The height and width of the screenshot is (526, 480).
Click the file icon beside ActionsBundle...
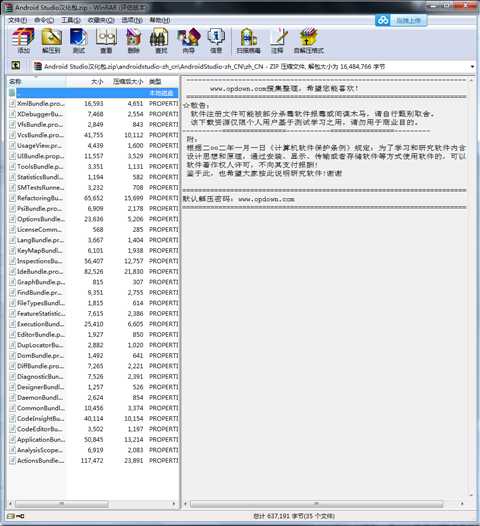pyautogui.click(x=12, y=461)
